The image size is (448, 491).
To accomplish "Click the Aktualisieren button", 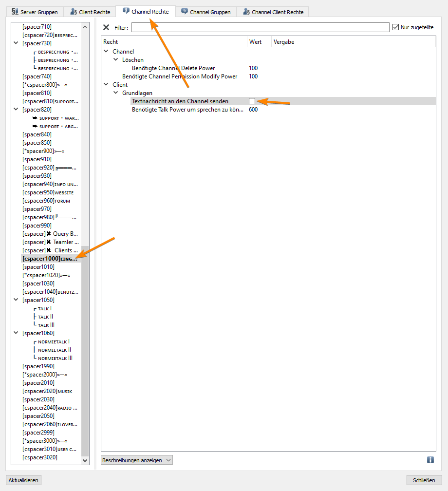I will 23,480.
